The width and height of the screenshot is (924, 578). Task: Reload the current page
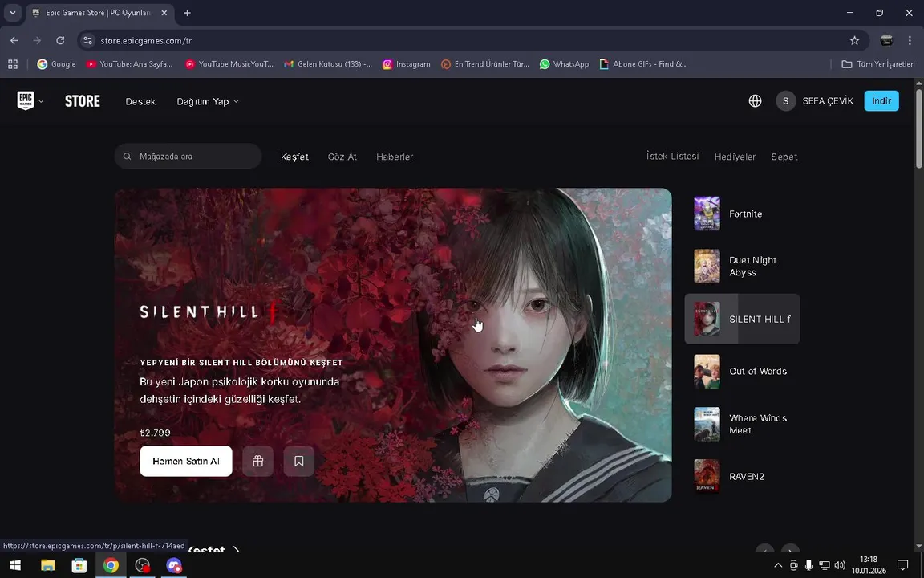point(60,40)
